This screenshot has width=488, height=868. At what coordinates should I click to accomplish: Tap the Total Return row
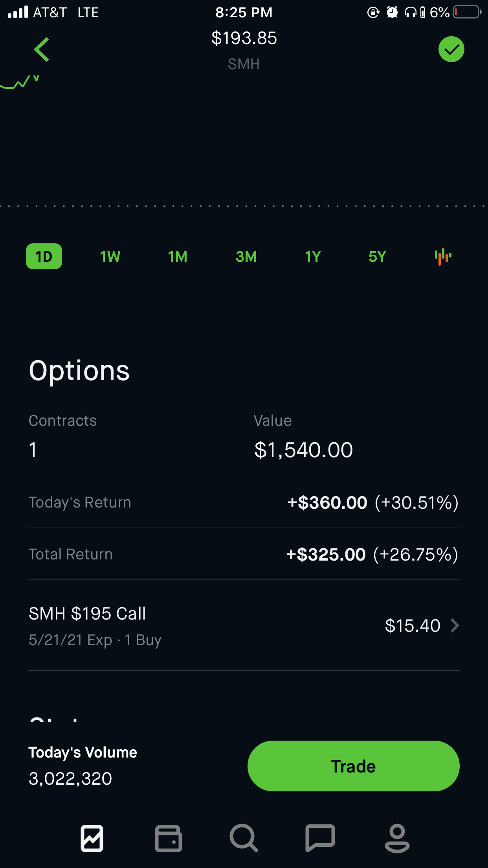pyautogui.click(x=244, y=554)
